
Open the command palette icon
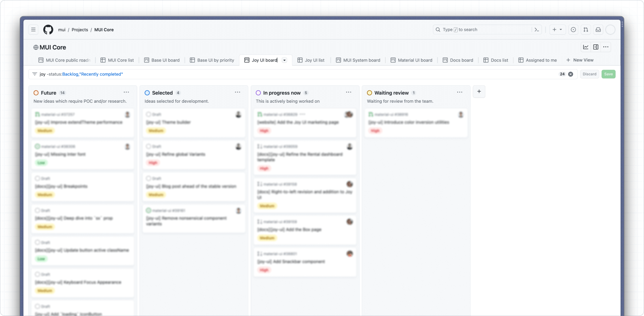537,30
